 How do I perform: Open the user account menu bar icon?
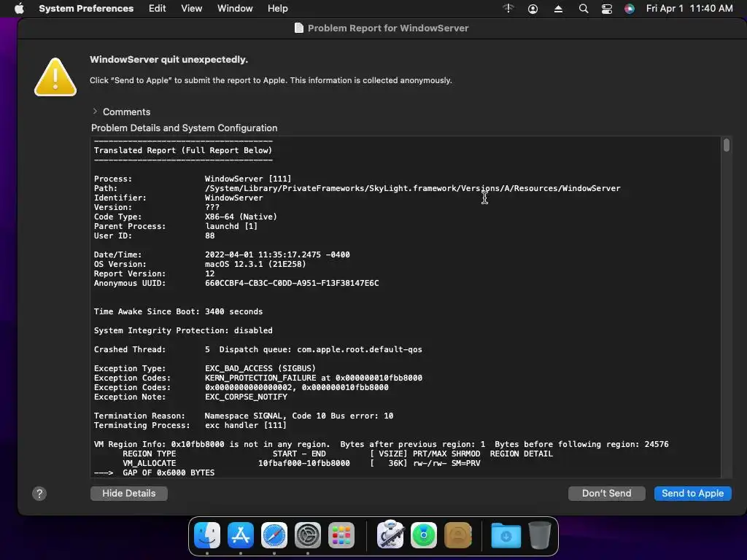tap(533, 9)
